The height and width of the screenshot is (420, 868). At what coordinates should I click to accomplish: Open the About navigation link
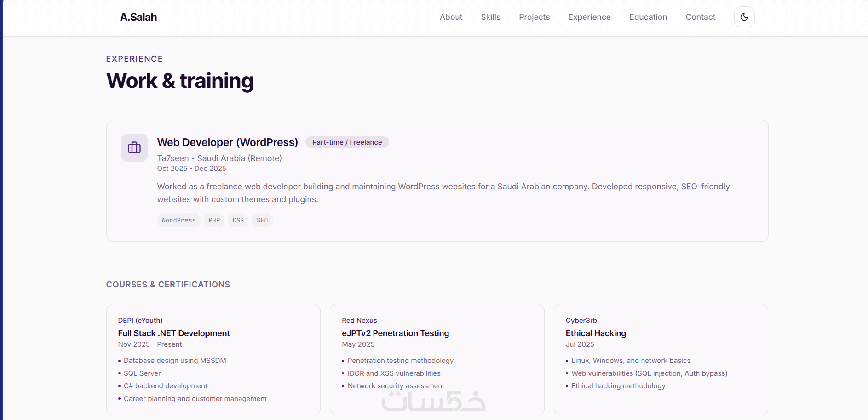(451, 17)
